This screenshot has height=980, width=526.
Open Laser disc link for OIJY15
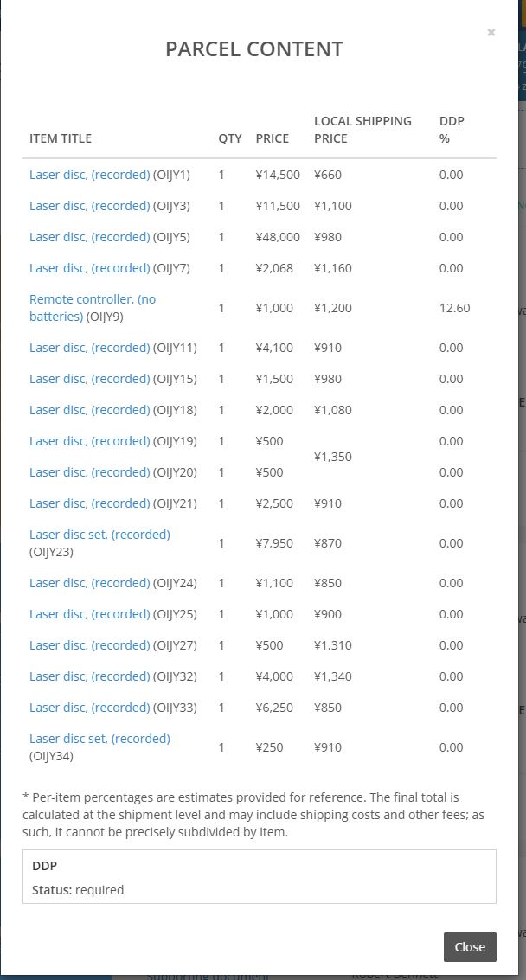[x=89, y=380]
